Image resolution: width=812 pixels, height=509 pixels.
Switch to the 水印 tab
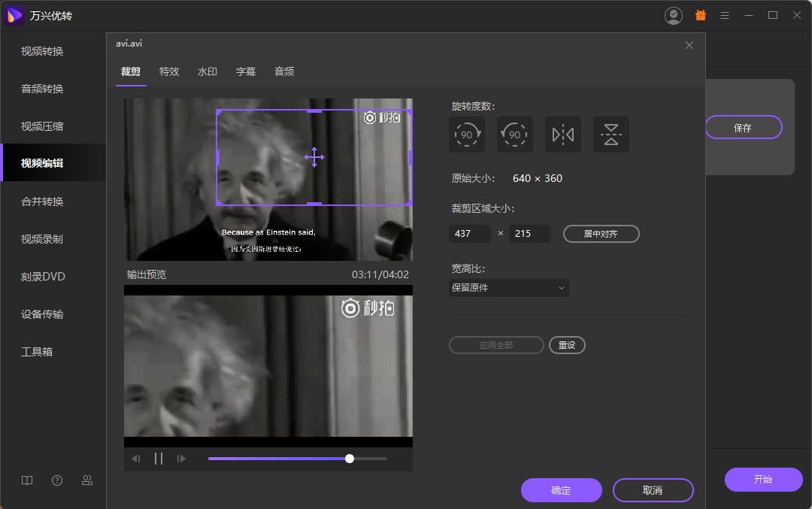[x=208, y=71]
